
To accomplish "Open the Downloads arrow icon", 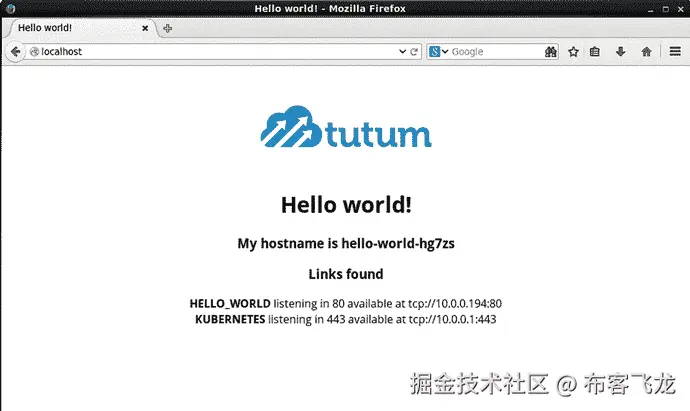I will click(x=620, y=51).
